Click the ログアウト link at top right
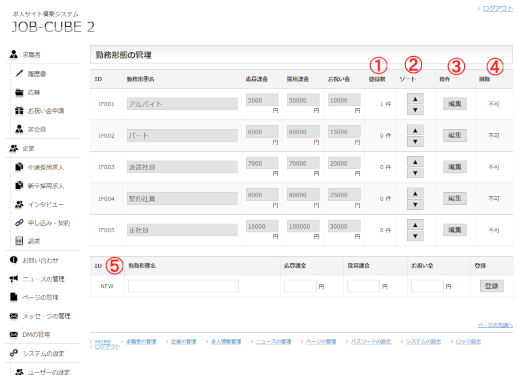The image size is (518, 375). coord(498,8)
